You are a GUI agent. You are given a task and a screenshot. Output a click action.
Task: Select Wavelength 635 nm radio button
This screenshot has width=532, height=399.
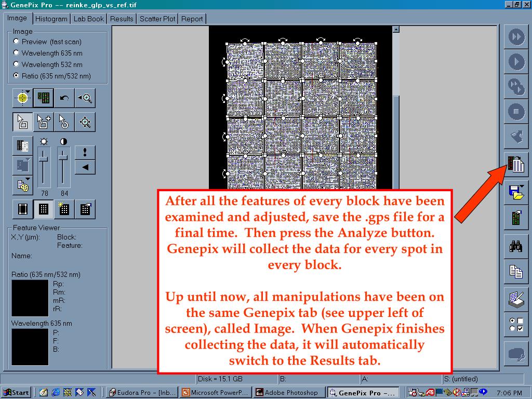click(16, 53)
